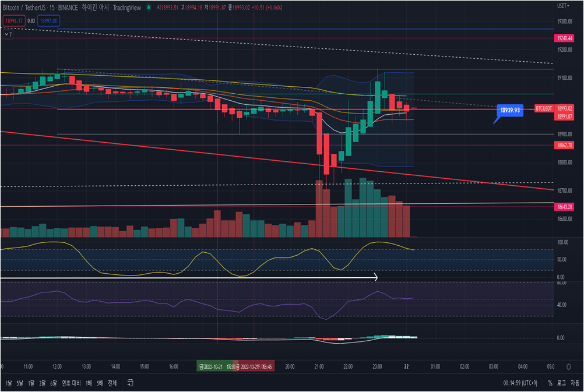The width and height of the screenshot is (584, 392).
Task: Open chart settings gear icon on time axis
Action: (x=569, y=367)
